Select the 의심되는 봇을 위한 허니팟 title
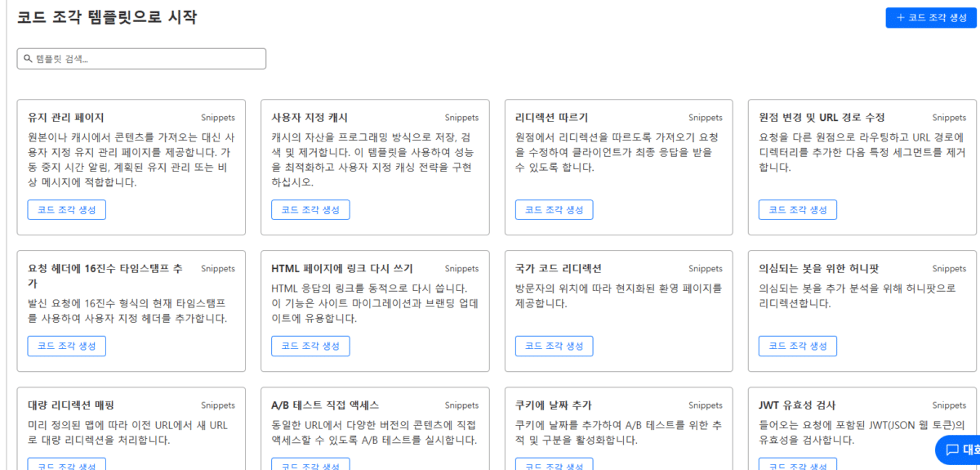 tap(818, 269)
